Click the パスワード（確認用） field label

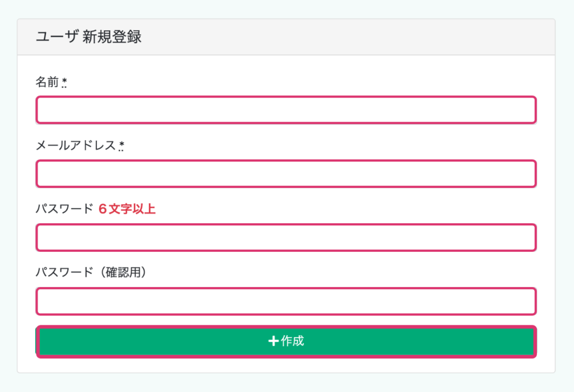(x=91, y=273)
